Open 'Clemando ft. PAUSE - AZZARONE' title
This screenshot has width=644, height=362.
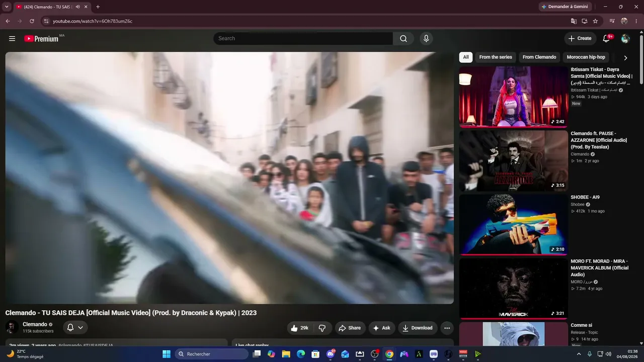tap(599, 140)
